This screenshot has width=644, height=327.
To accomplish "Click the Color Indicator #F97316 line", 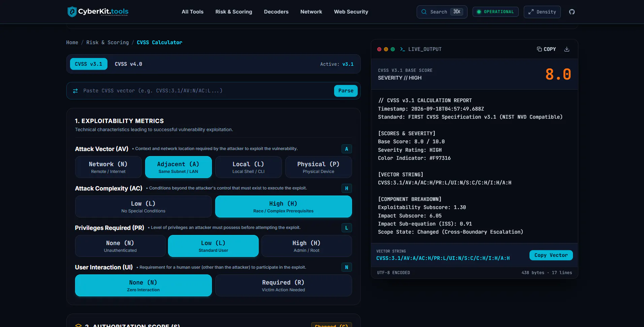I will 414,158.
